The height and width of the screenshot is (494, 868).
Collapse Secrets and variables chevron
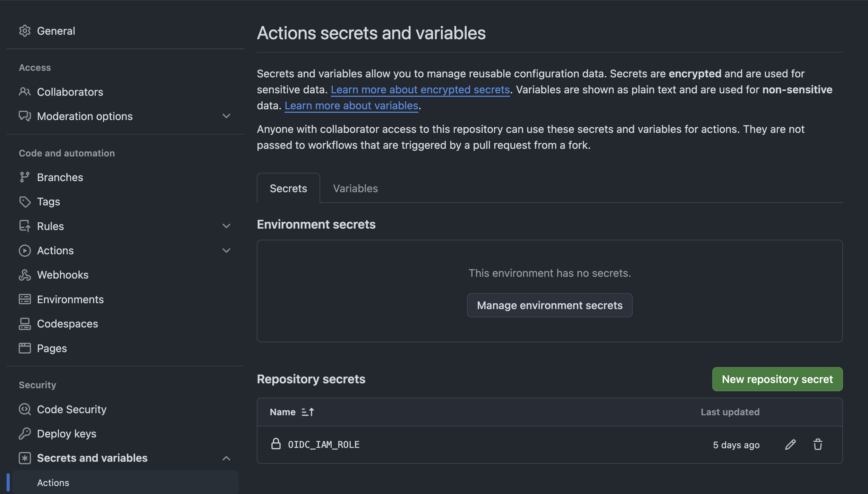tap(226, 458)
